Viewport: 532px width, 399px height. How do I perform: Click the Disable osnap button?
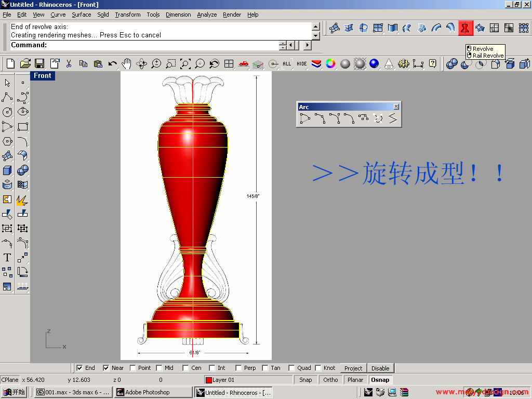(x=380, y=368)
